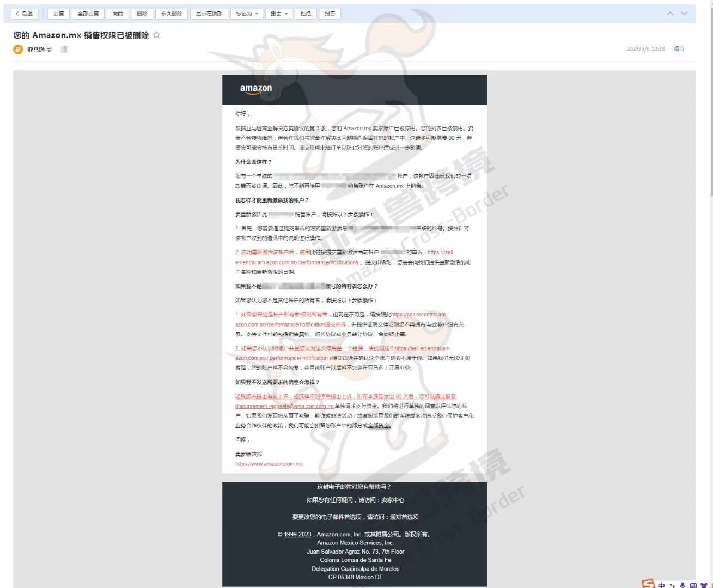Screen dimensions: 713x588
Task: Open the https://www.amazon.com.mx link
Action: pos(269,464)
